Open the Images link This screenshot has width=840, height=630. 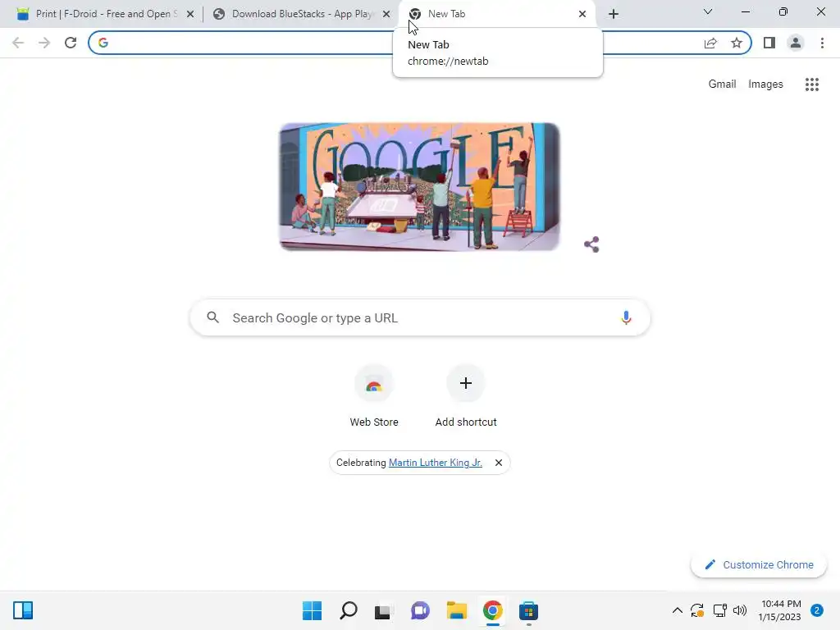click(765, 84)
